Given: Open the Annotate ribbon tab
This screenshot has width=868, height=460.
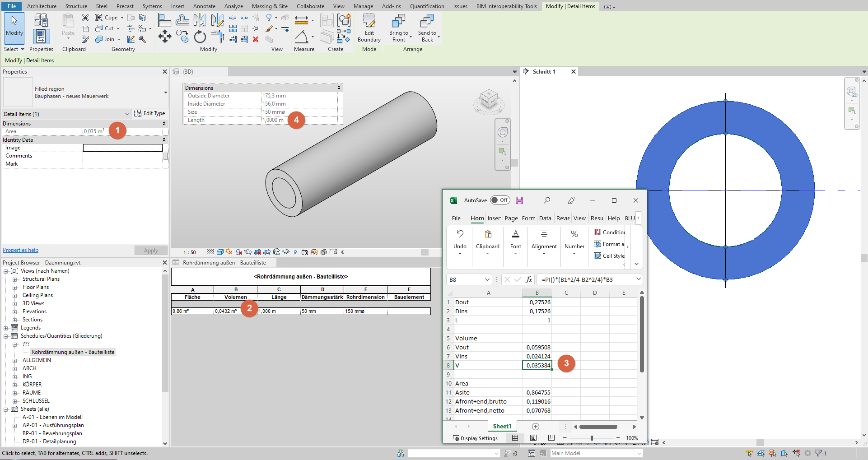Looking at the screenshot, I should 204,6.
